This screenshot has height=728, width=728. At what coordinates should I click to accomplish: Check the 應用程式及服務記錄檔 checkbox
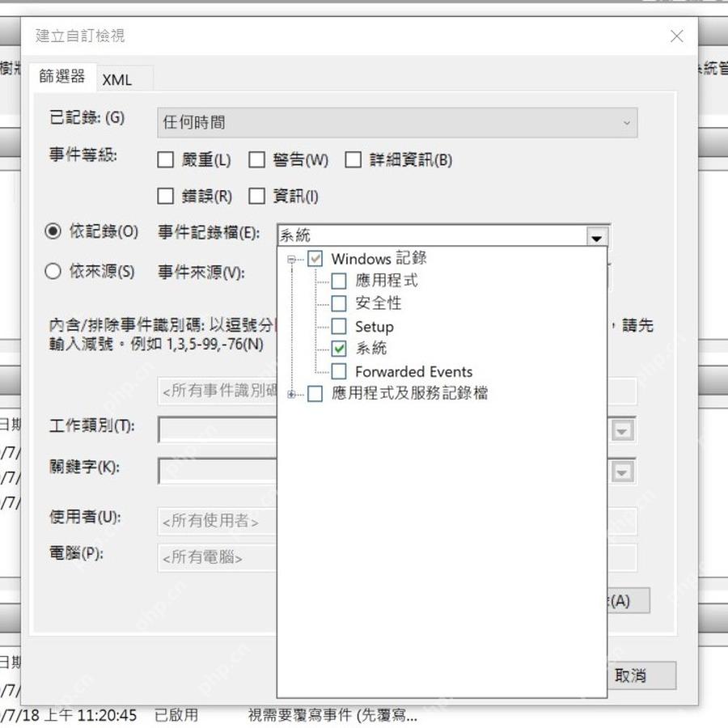(315, 394)
